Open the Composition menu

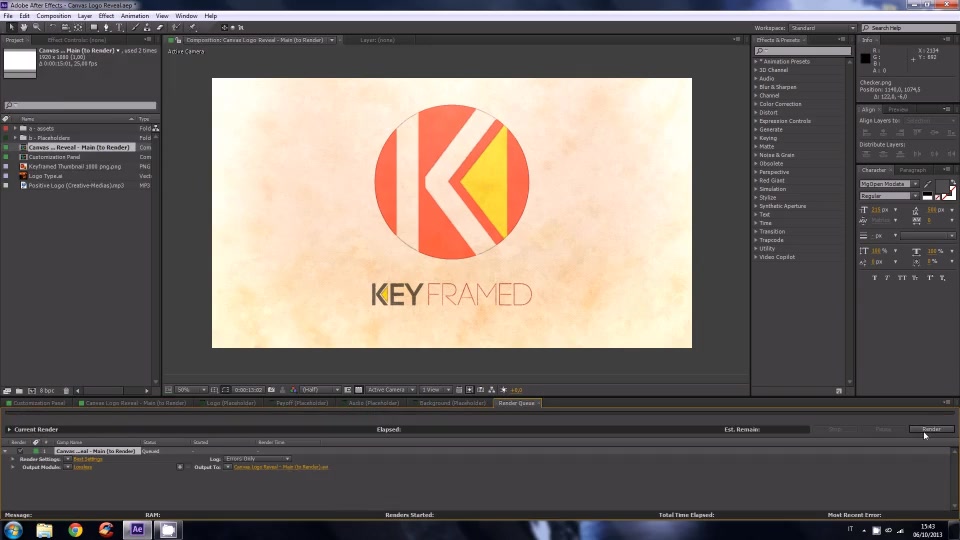53,16
